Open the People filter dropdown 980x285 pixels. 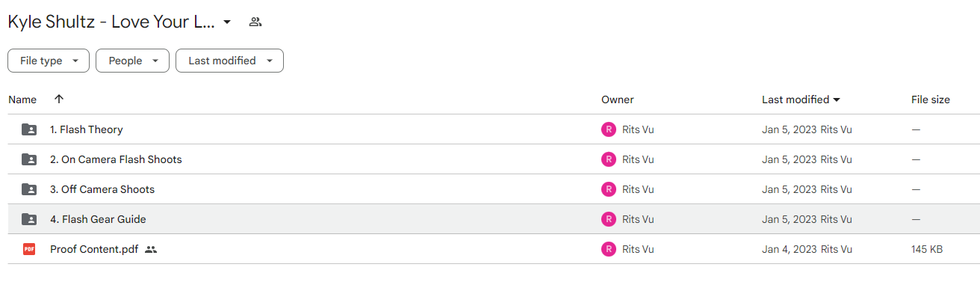pos(132,61)
